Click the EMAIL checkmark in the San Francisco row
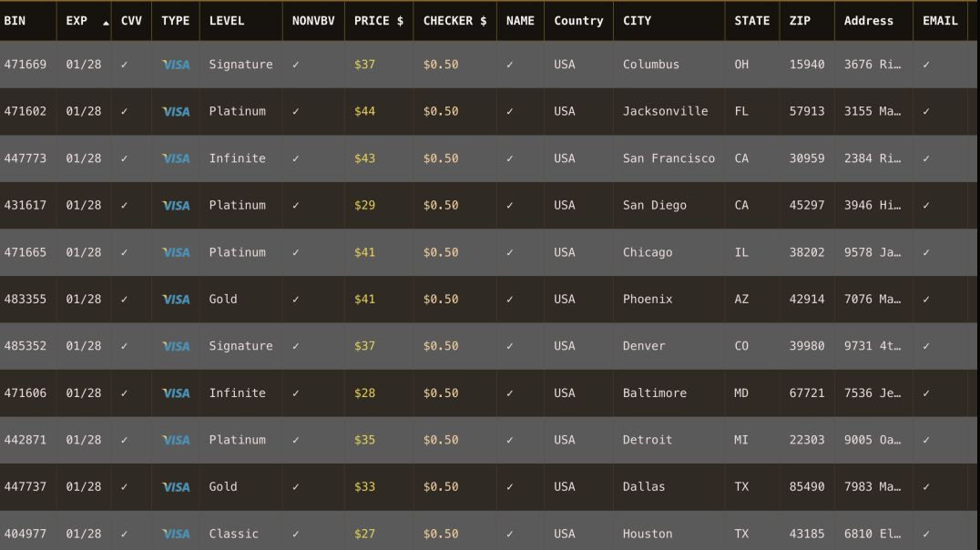Screen dimensions: 980x550 pyautogui.click(x=926, y=158)
